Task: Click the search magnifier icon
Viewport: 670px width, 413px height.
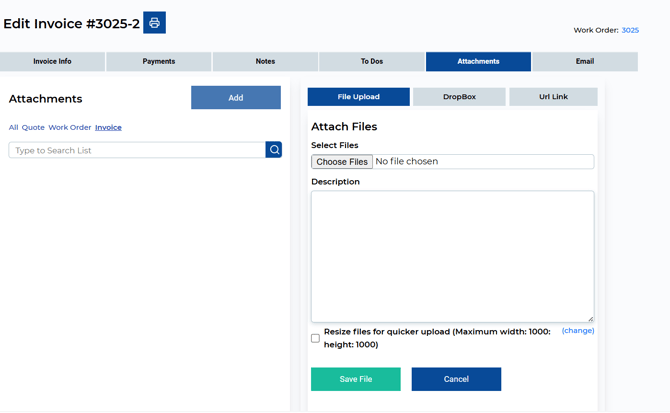Action: coord(274,150)
